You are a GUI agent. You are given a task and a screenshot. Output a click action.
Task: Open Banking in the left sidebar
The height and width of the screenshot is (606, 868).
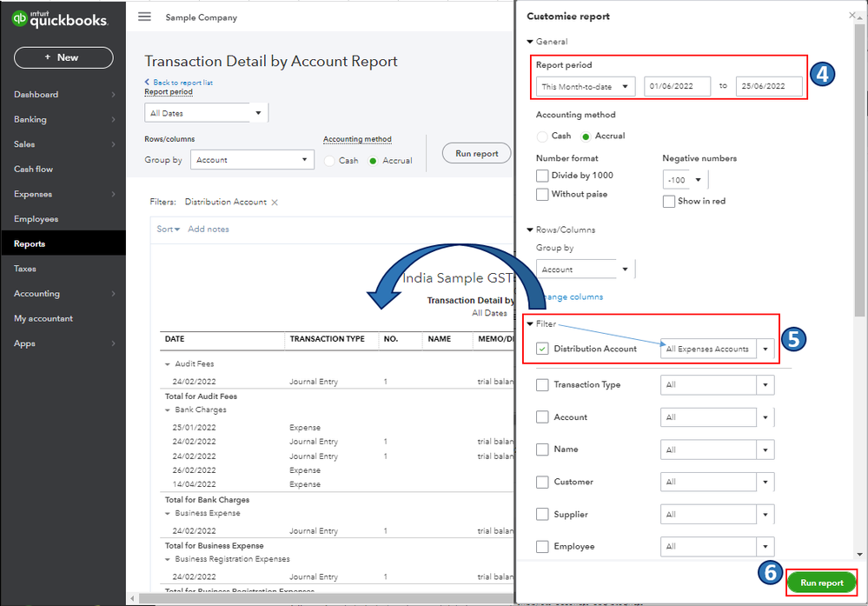pyautogui.click(x=30, y=120)
